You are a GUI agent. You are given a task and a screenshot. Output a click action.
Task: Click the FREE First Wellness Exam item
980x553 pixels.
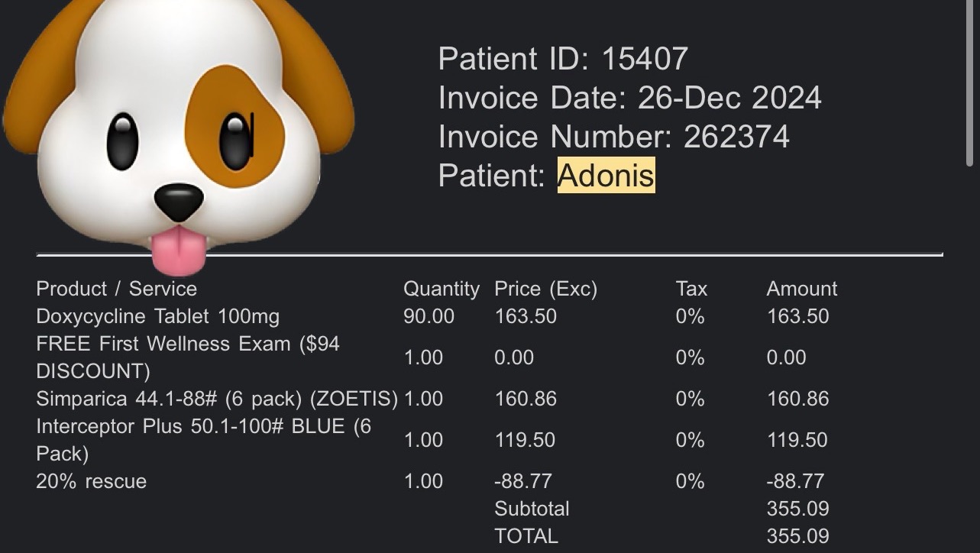(187, 357)
